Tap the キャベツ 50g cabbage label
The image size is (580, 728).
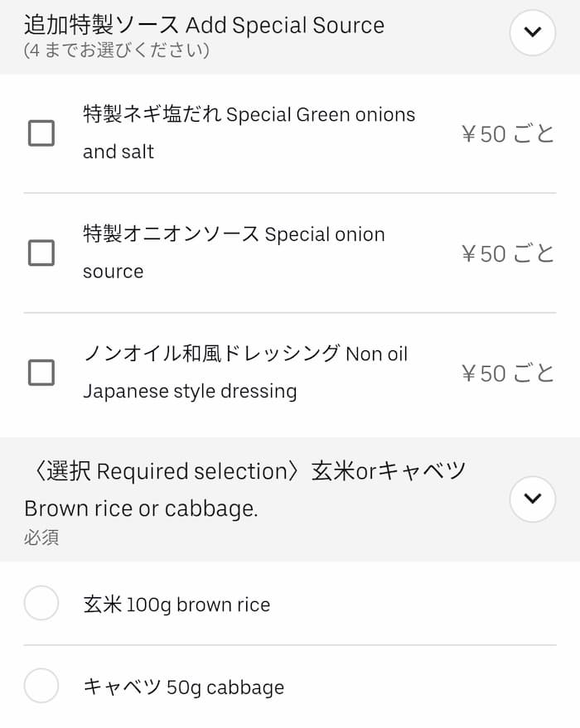point(183,687)
